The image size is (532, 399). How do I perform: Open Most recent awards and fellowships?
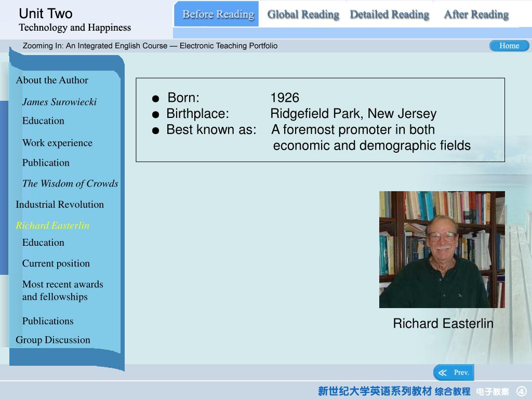pyautogui.click(x=63, y=290)
